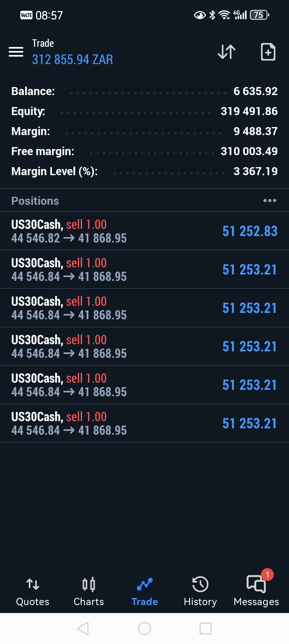
Task: Tap the Margin Level (%) row
Action: 144,171
